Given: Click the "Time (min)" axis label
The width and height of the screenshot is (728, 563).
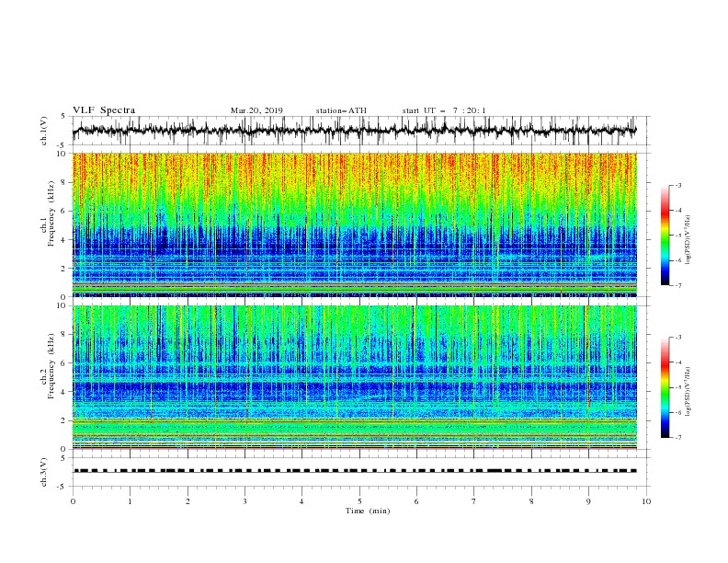Looking at the screenshot, I should click(368, 511).
